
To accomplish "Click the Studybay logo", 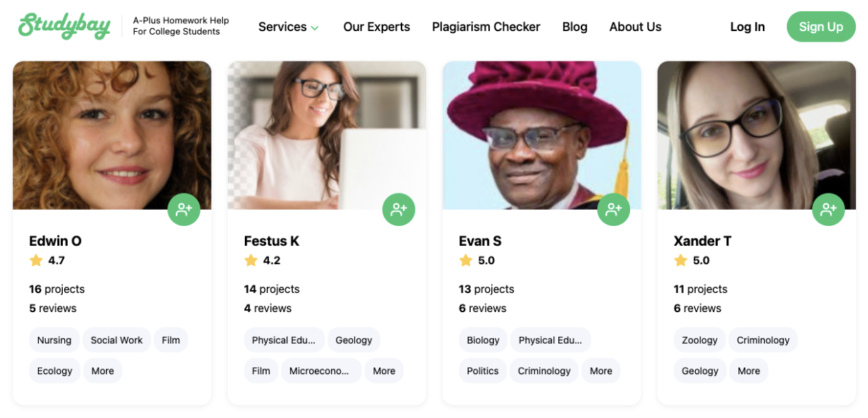I will [64, 26].
